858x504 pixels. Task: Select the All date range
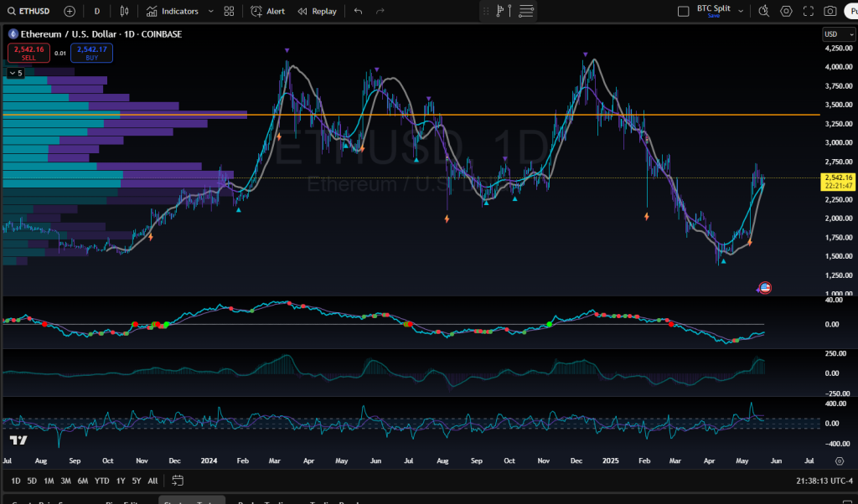pos(152,481)
